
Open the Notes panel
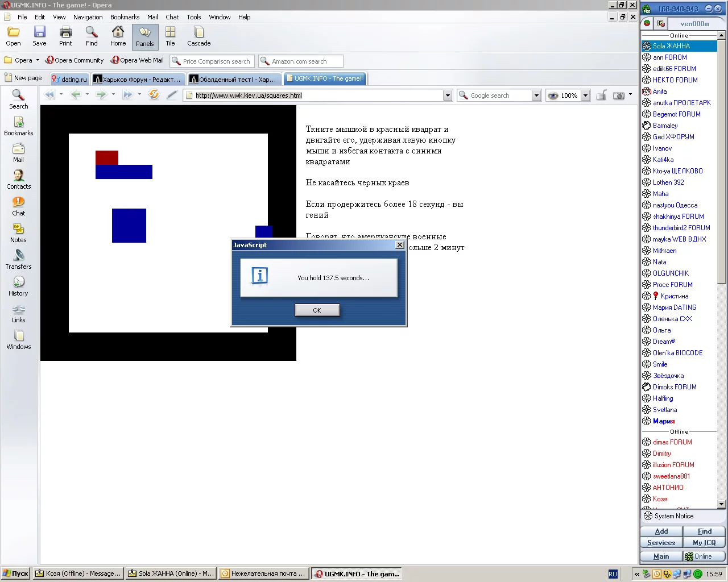pyautogui.click(x=19, y=233)
